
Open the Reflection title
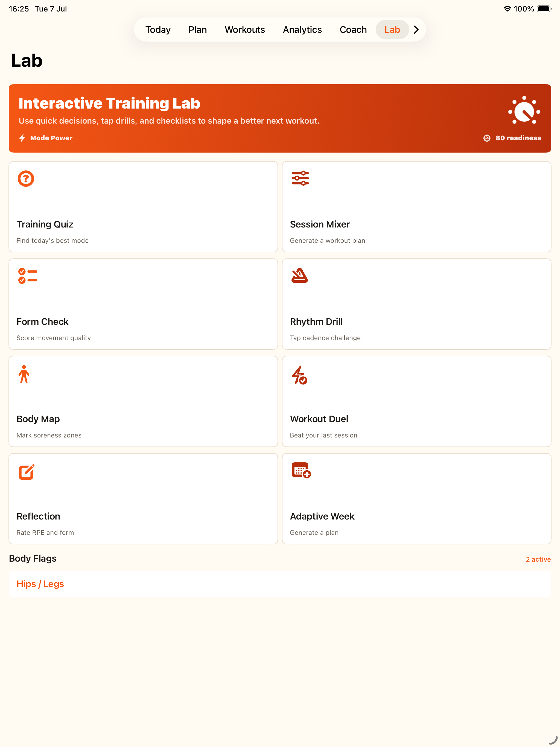click(39, 516)
